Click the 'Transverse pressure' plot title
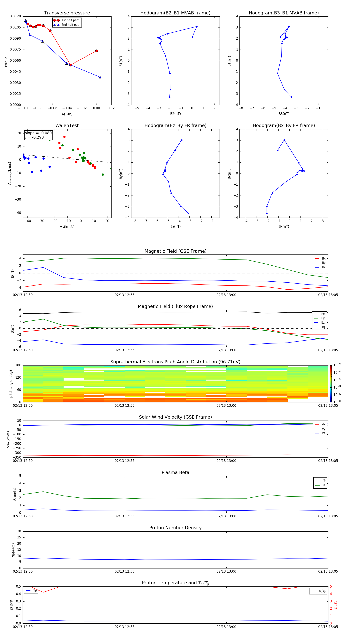Image resolution: width=351 pixels, height=644 pixels. [x=67, y=13]
